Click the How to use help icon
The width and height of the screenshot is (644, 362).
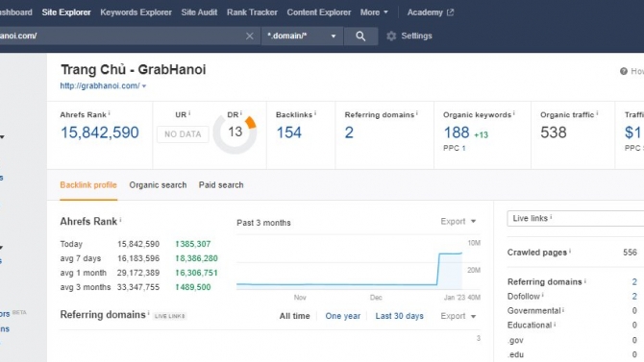point(624,71)
